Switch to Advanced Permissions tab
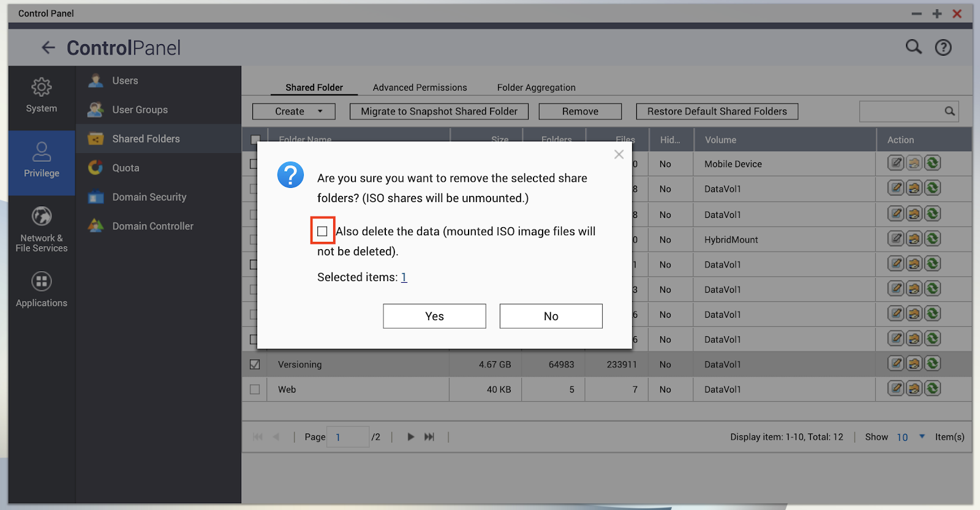 click(x=420, y=88)
